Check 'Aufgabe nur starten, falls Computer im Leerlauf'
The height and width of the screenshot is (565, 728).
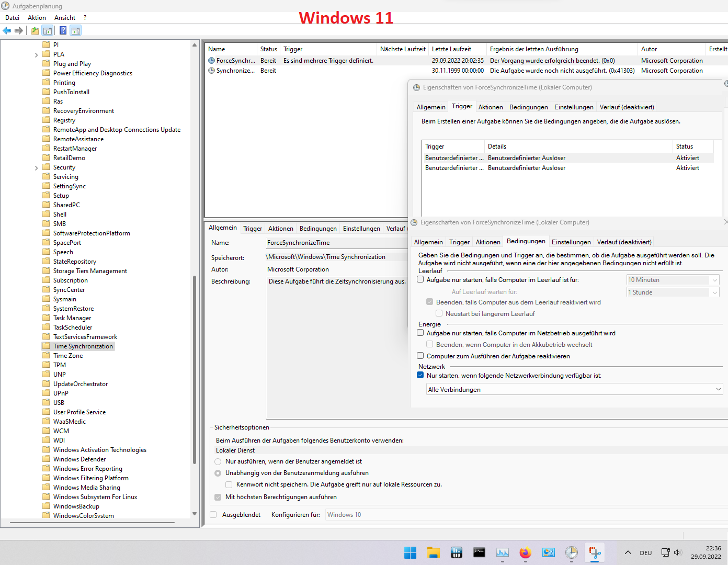point(420,279)
